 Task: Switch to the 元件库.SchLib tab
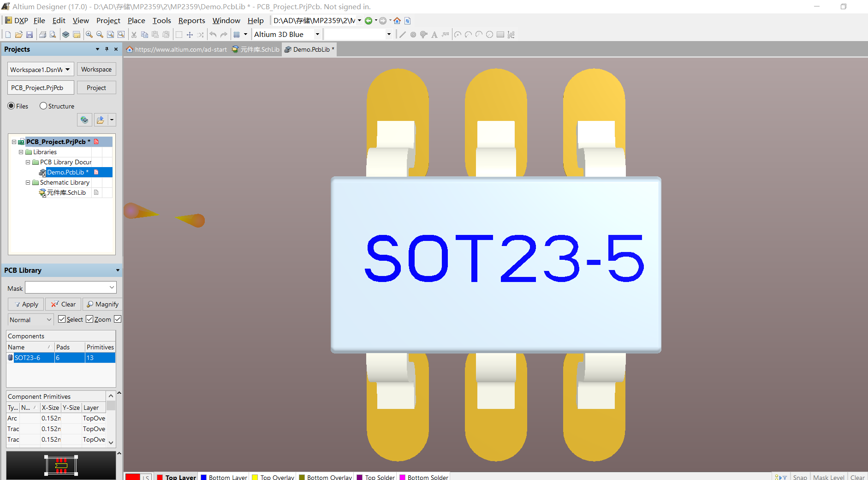point(256,49)
